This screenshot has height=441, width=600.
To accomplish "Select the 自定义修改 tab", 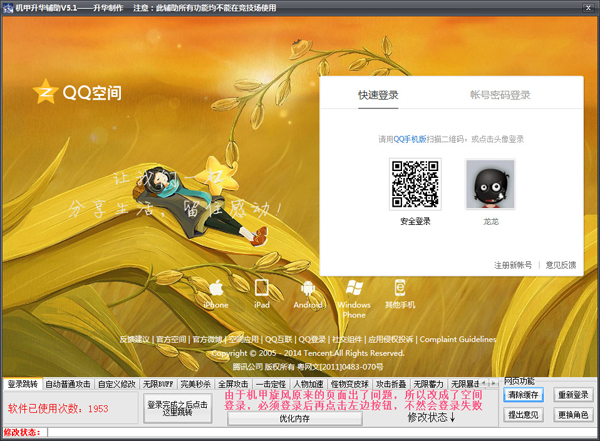I will coord(117,384).
